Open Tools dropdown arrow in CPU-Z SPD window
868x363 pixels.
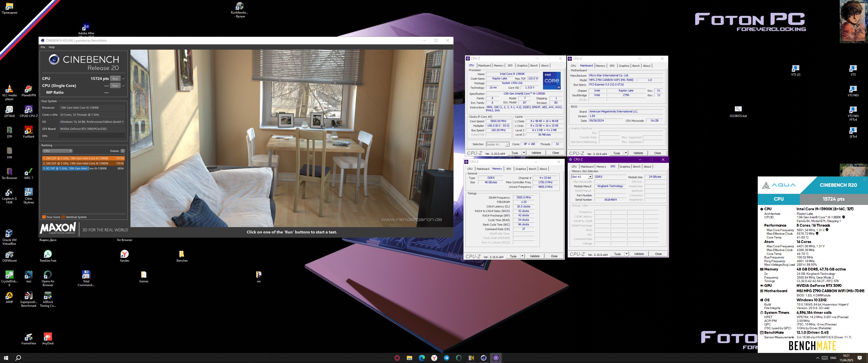point(627,254)
